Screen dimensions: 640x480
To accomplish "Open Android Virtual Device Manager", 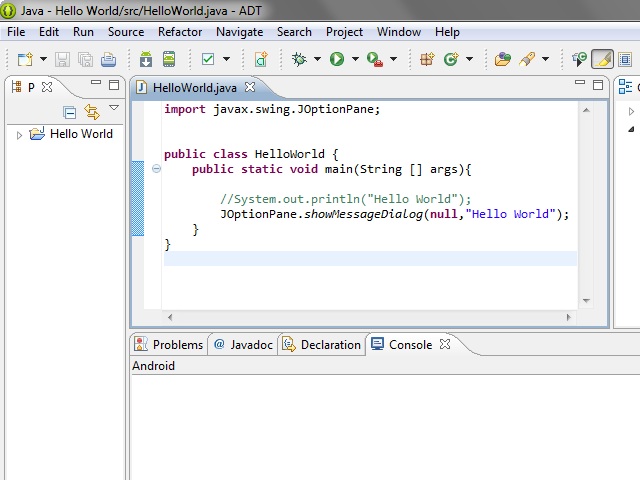I will point(169,60).
